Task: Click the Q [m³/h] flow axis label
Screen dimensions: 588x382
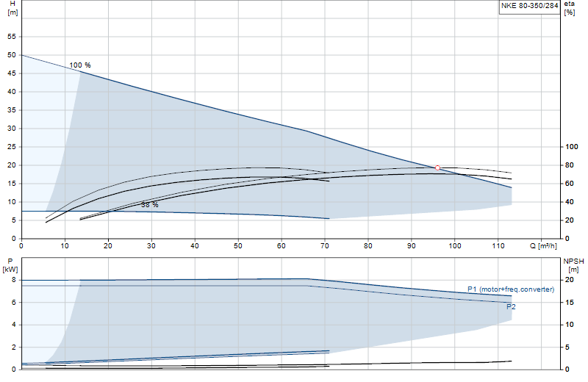Action: [x=543, y=246]
